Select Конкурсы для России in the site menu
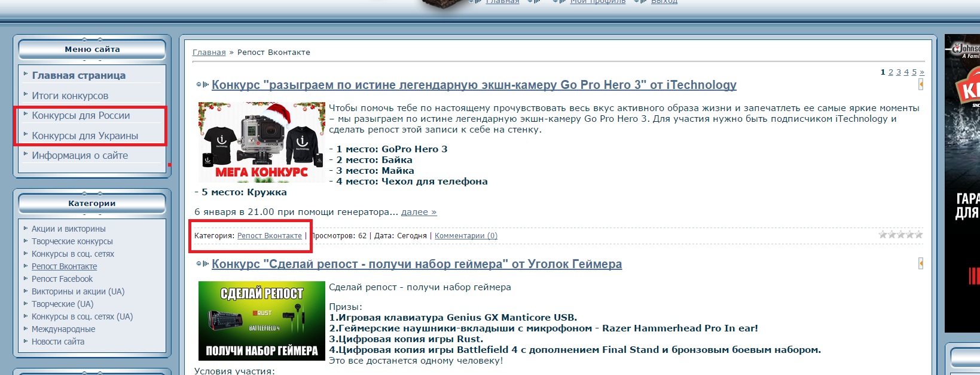This screenshot has height=375, width=980. tap(81, 115)
